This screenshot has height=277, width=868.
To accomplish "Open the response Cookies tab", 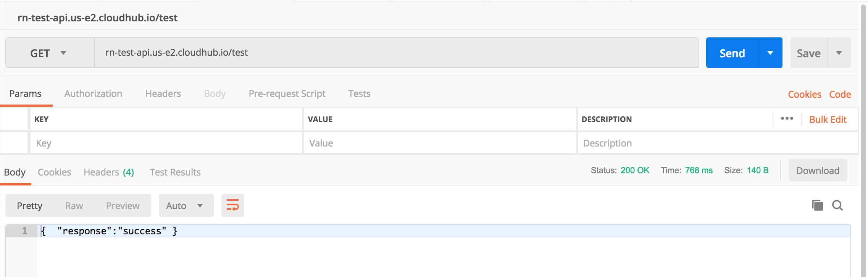I will (55, 172).
